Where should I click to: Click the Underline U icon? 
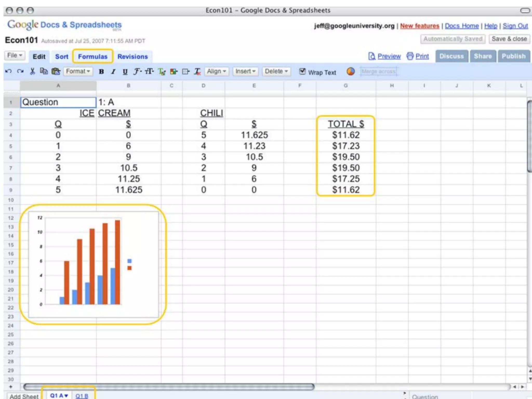125,72
